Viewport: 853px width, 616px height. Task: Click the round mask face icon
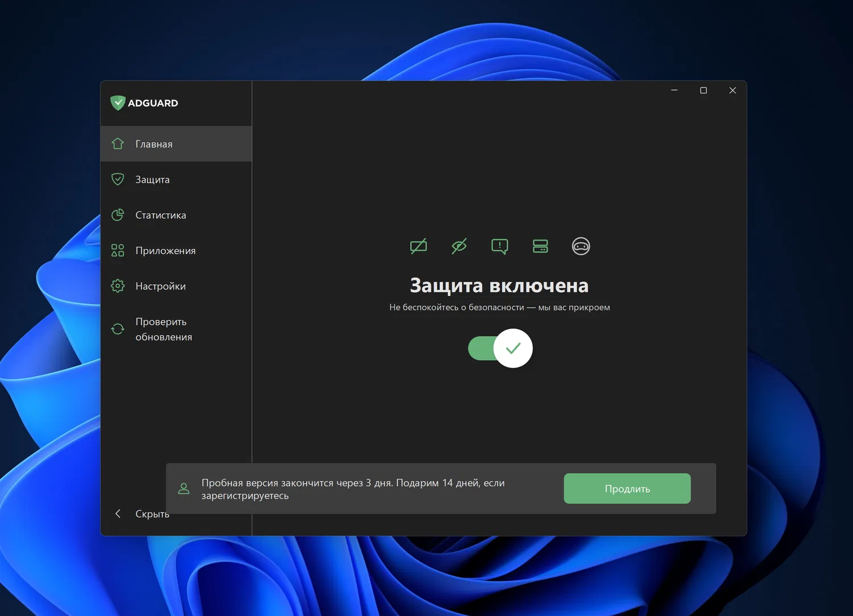click(581, 246)
